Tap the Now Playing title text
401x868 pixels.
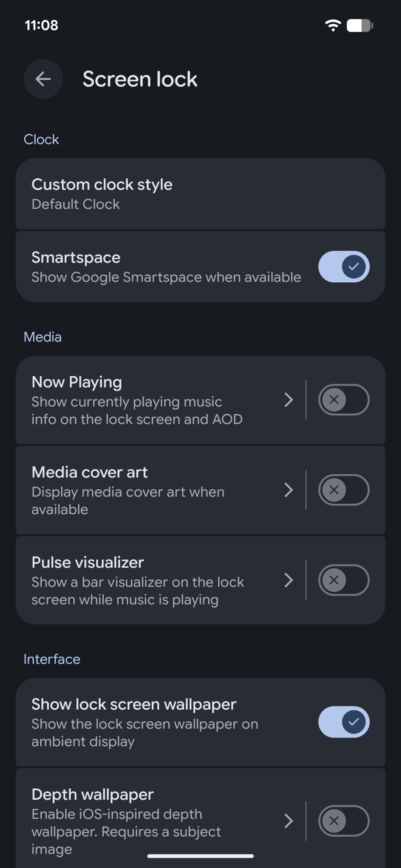[x=77, y=382]
